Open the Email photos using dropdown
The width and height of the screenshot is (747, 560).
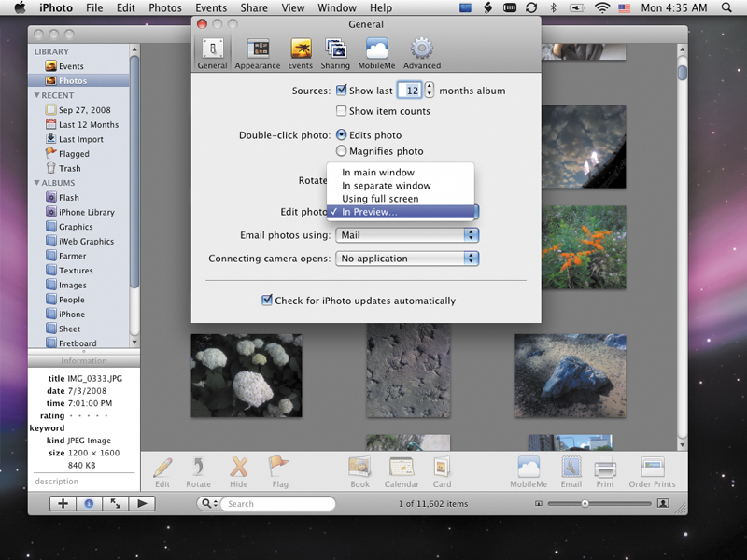pyautogui.click(x=406, y=235)
